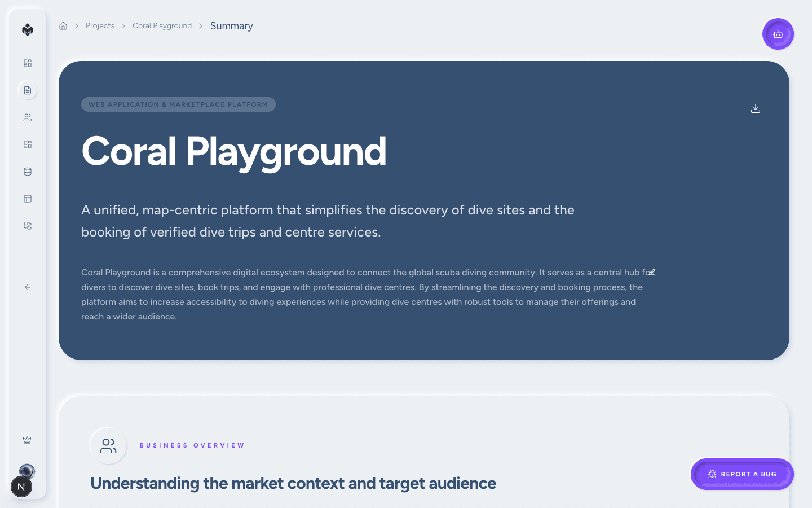The image size is (812, 508).
Task: Go to home via the breadcrumb house icon
Action: click(x=63, y=26)
